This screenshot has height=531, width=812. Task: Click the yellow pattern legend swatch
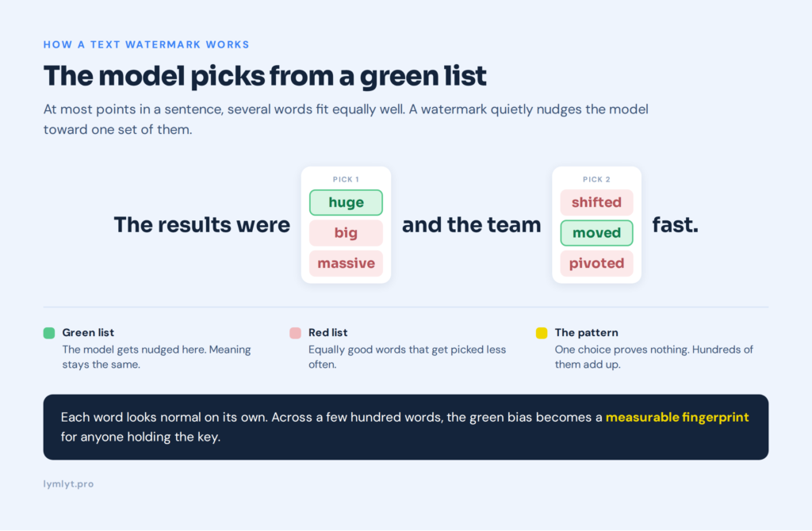point(542,333)
